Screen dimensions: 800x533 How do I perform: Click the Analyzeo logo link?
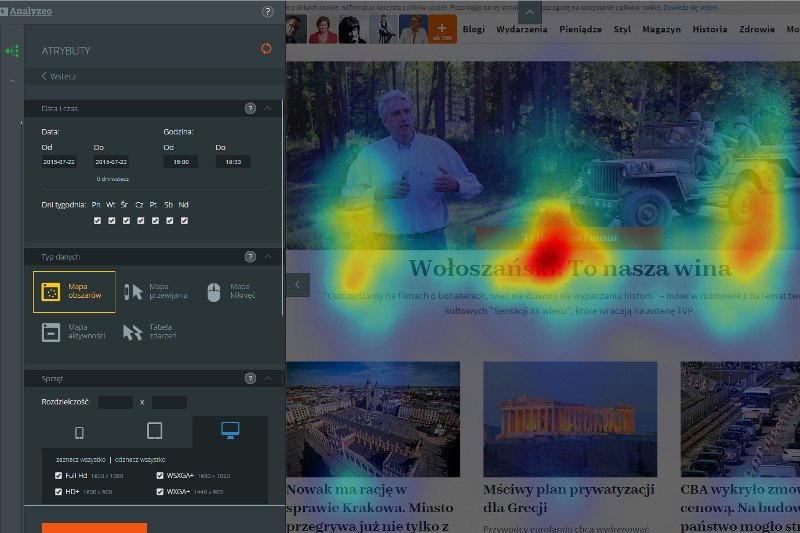pyautogui.click(x=27, y=11)
